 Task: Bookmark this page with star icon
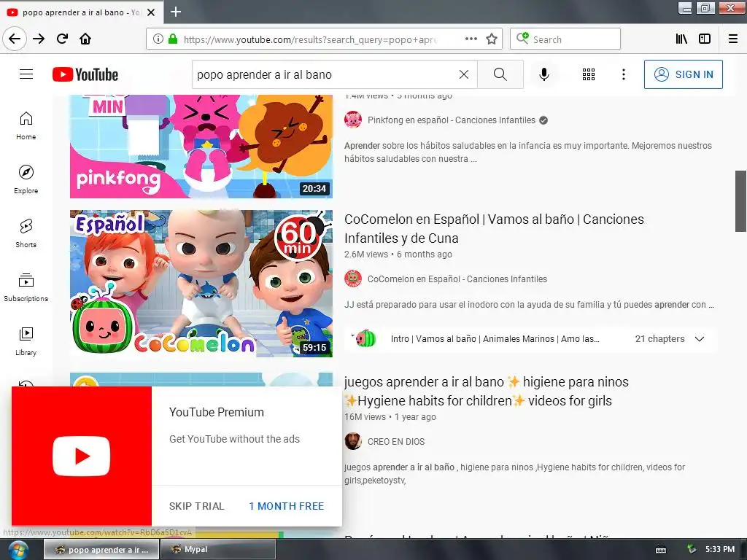tap(492, 39)
